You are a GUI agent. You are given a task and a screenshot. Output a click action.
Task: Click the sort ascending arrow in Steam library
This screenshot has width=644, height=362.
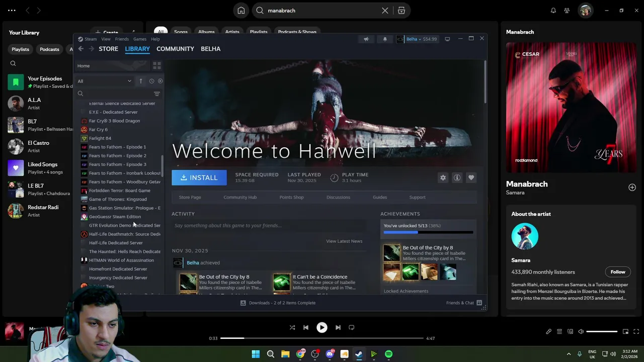coord(141,81)
